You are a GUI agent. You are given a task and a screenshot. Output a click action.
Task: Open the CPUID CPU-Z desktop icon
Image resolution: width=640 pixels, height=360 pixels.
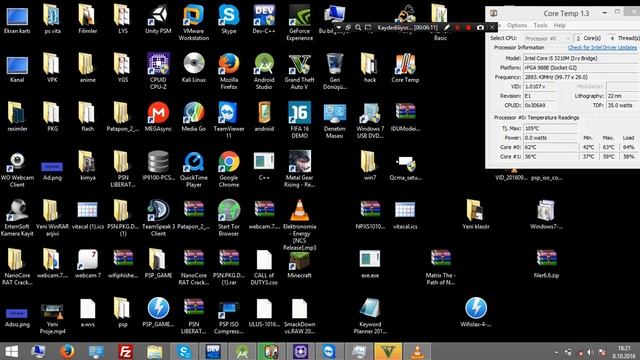click(x=158, y=71)
